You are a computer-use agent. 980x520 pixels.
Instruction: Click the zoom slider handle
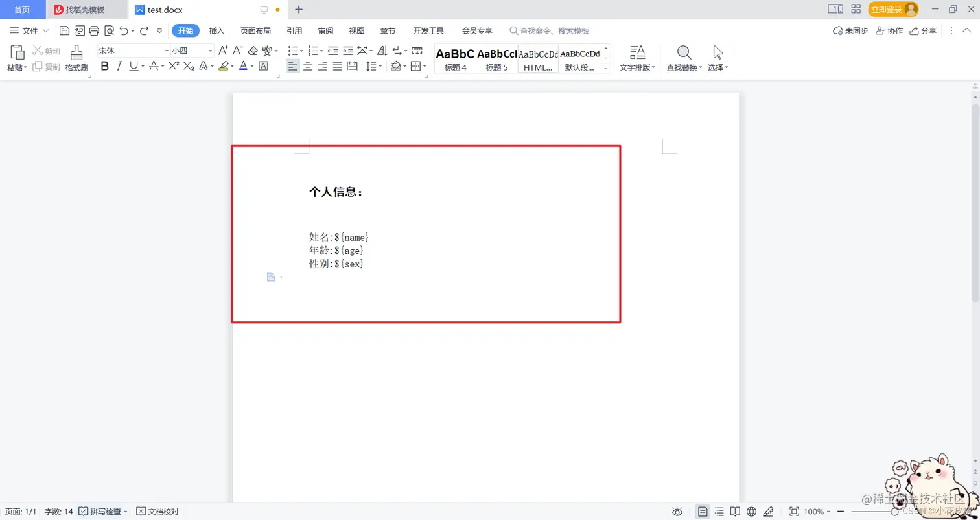click(894, 512)
